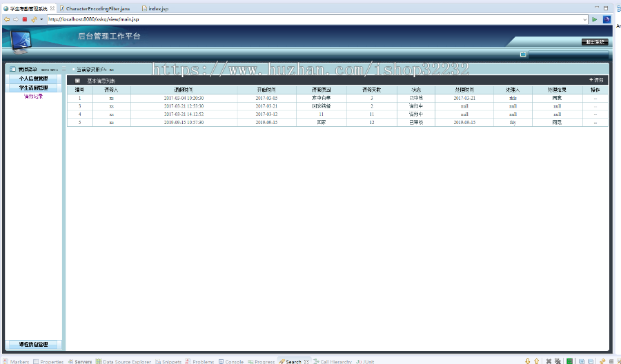Click the 家中有事 reason cell
This screenshot has width=621, height=364.
coord(321,98)
